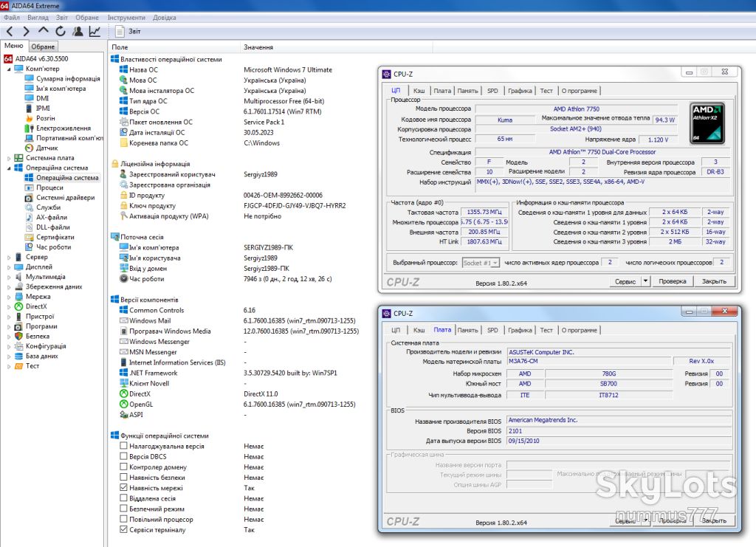756x547 pixels.
Task: Toggle the Сервіси терміналу checkbox
Action: click(x=123, y=529)
